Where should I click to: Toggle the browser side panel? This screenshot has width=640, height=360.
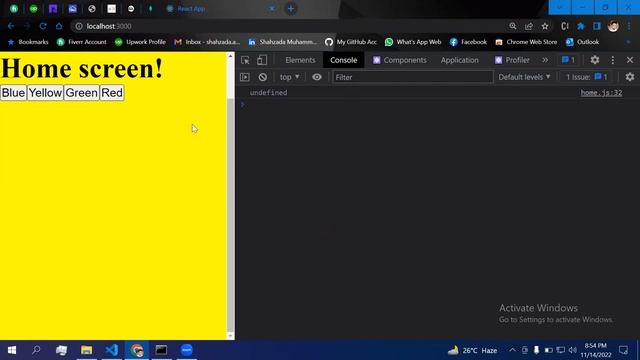[x=597, y=26]
